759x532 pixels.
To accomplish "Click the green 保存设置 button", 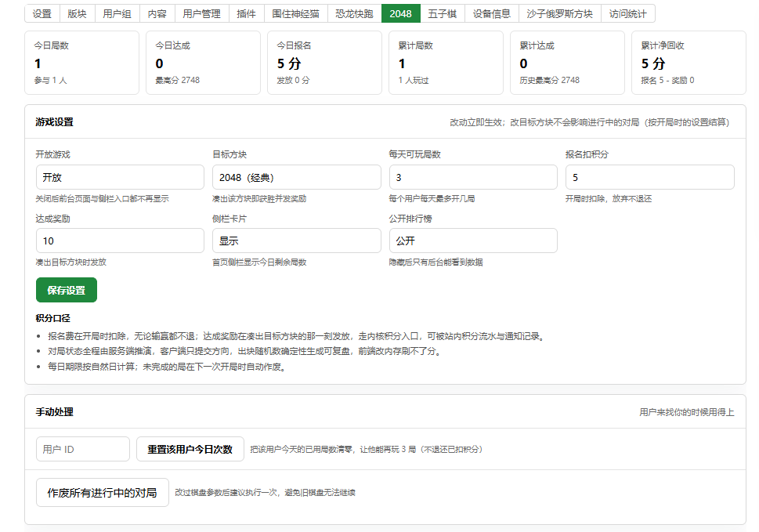I will click(x=67, y=290).
